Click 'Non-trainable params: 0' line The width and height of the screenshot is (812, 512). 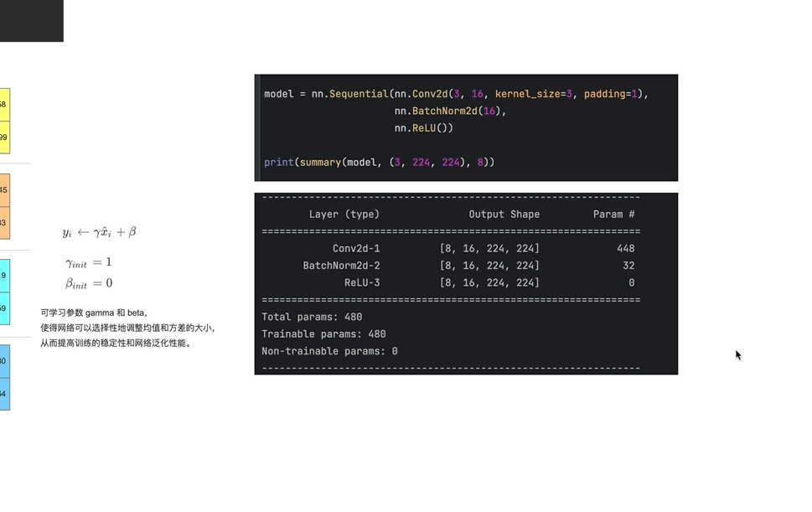click(x=329, y=351)
